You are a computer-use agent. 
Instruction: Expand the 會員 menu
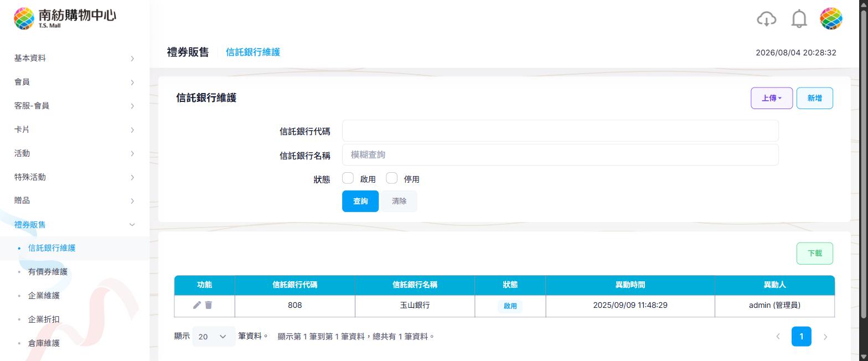75,82
